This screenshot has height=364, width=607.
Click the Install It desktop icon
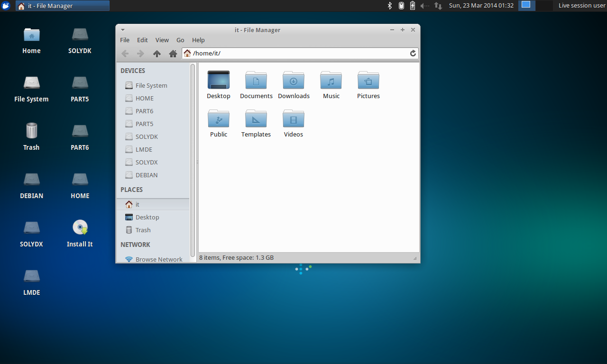80,228
